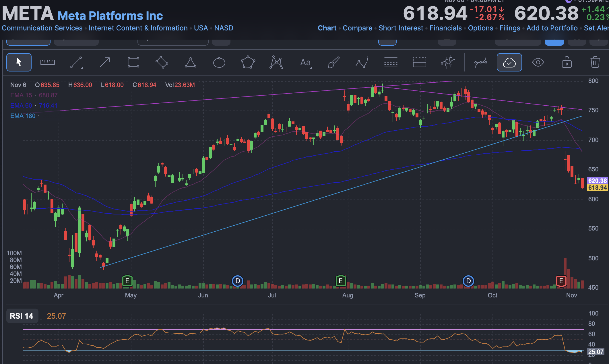The image size is (609, 364).
Task: Click the trash delete drawings icon
Action: (x=595, y=62)
